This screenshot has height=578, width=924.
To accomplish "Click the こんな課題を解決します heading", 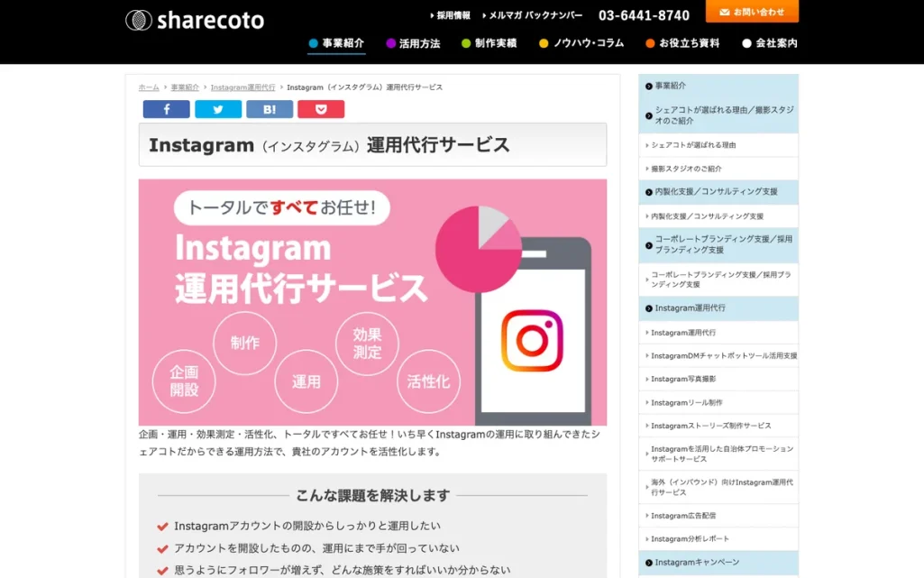I will coord(372,496).
